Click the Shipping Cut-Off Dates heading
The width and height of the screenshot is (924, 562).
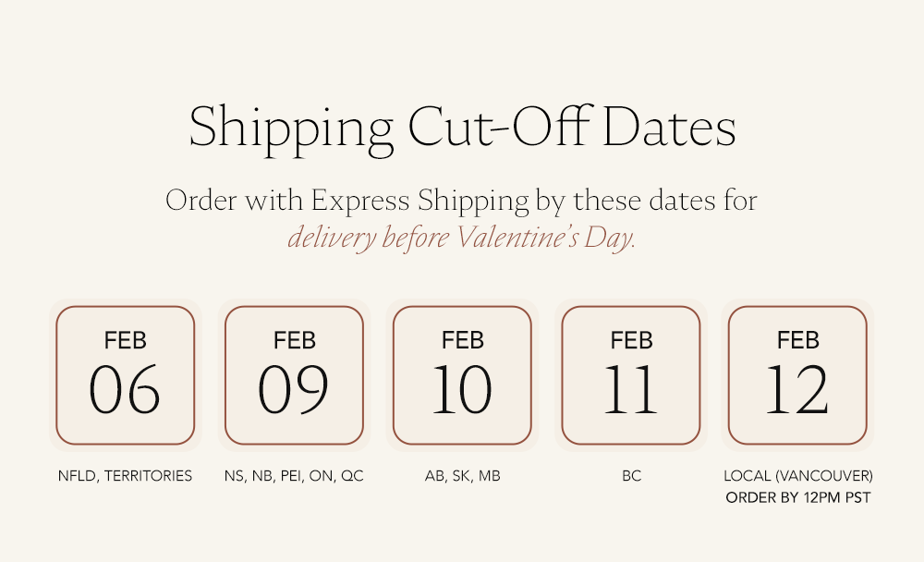click(463, 129)
